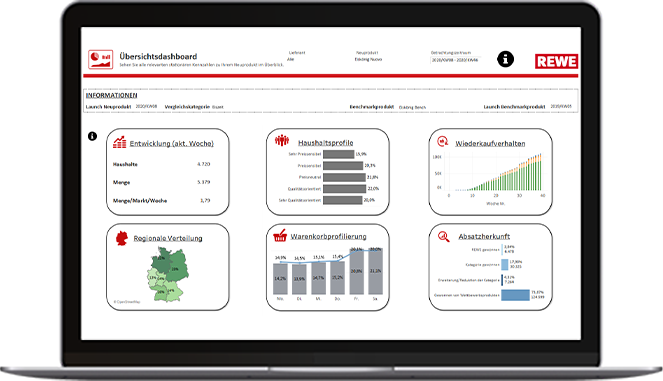The height and width of the screenshot is (381, 663).
Task: Click the Benchmarkprodukt label
Action: 372,107
